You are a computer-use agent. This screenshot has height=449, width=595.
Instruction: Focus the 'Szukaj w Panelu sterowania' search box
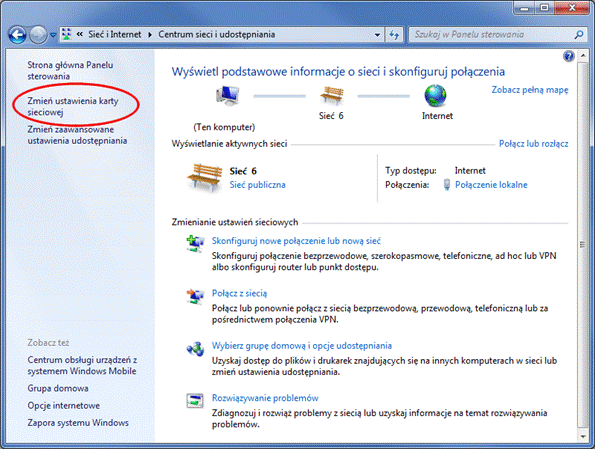tap(492, 35)
